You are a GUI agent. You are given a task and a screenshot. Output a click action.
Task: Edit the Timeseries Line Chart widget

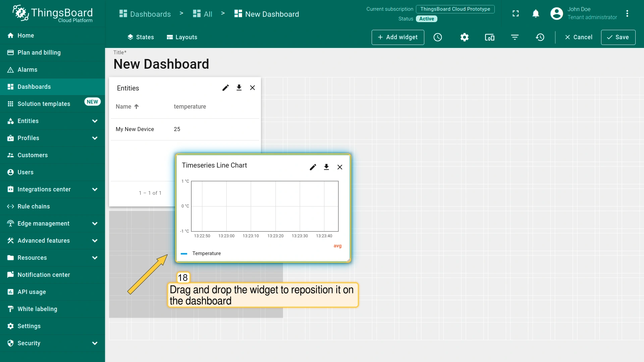click(x=313, y=167)
